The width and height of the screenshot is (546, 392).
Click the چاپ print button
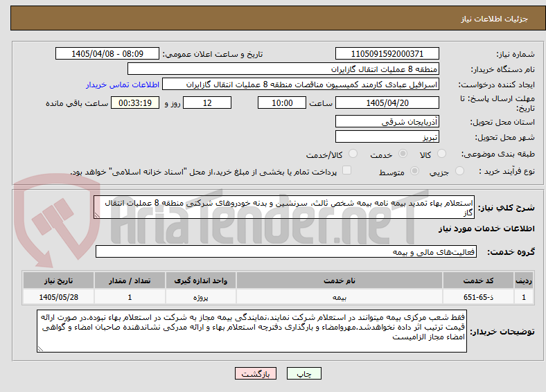point(304,373)
